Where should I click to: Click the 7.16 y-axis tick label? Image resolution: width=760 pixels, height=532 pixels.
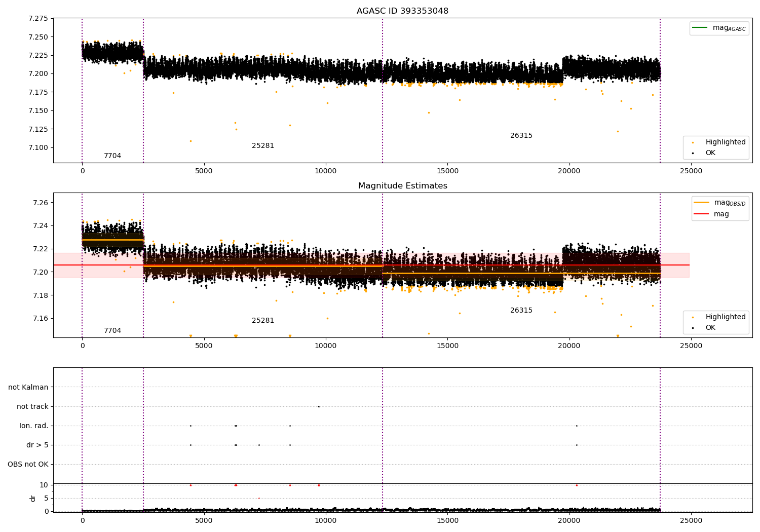[x=40, y=319]
